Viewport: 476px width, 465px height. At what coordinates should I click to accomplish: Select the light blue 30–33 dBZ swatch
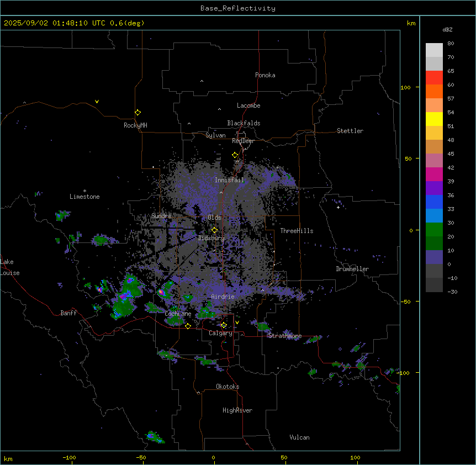tap(434, 215)
